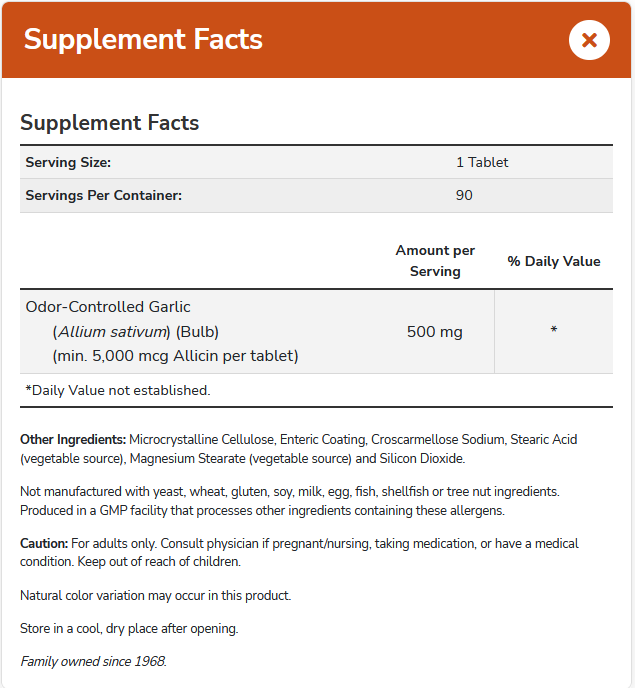Close the Supplement Facts dialog
The image size is (635, 688).
[589, 40]
